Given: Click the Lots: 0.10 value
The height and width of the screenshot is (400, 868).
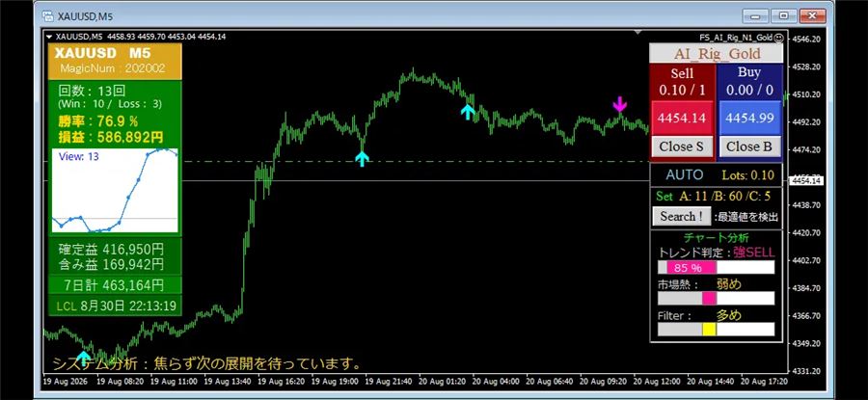Looking at the screenshot, I should click(747, 175).
